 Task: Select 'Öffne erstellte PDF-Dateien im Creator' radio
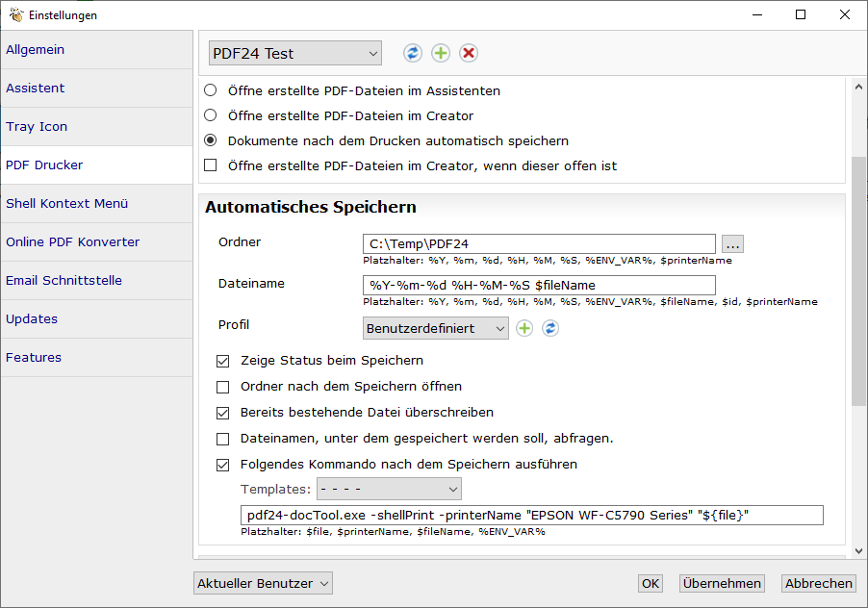tap(211, 116)
